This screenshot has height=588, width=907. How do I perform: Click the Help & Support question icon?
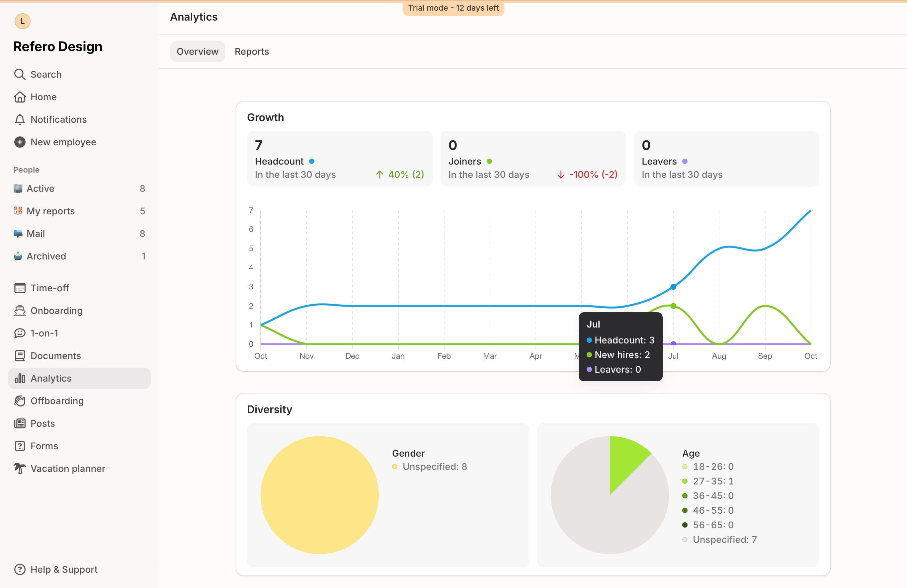point(20,569)
